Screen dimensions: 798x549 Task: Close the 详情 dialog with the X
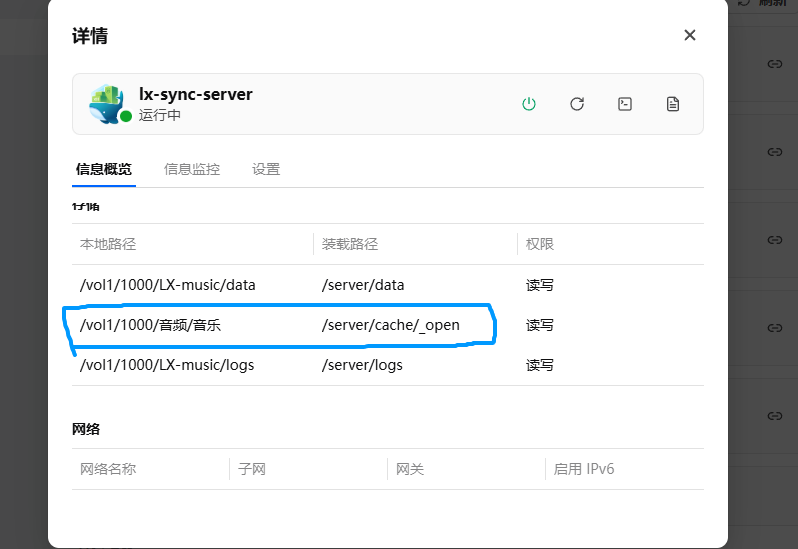click(689, 35)
